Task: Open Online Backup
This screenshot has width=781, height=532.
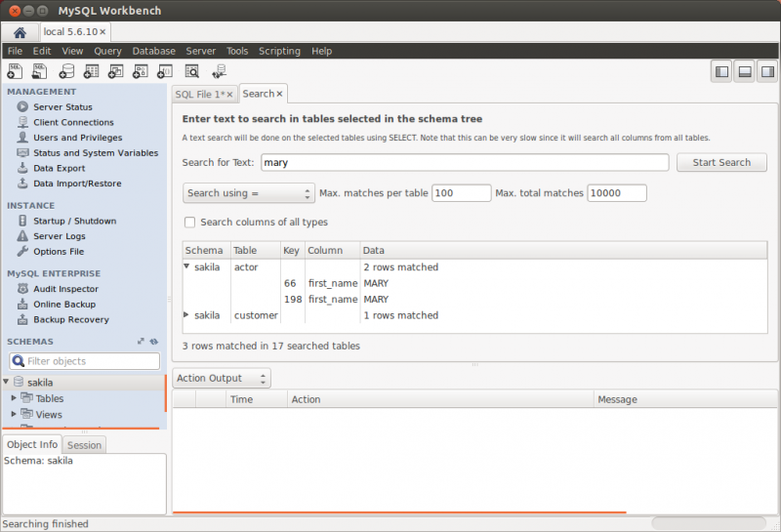Action: tap(64, 305)
